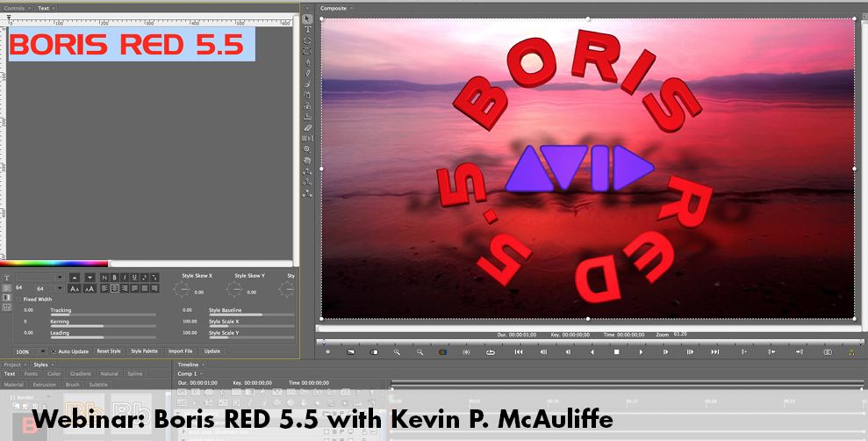The image size is (868, 441).
Task: Click the Kerning slider
Action: pyautogui.click(x=103, y=326)
